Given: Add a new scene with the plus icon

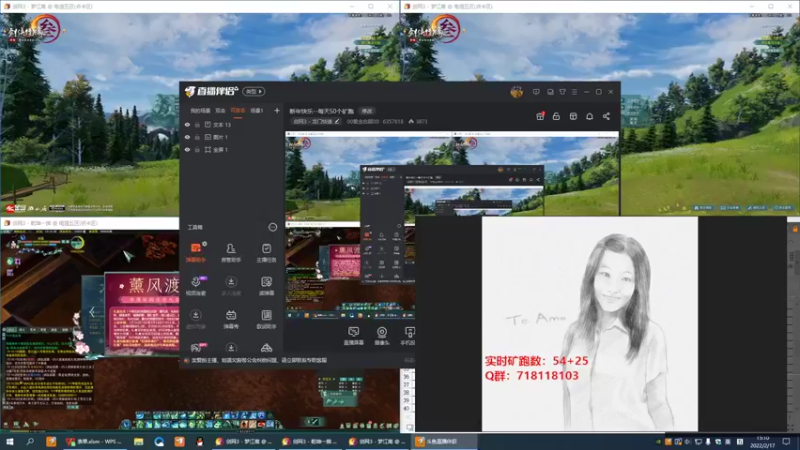Looking at the screenshot, I should point(277,110).
